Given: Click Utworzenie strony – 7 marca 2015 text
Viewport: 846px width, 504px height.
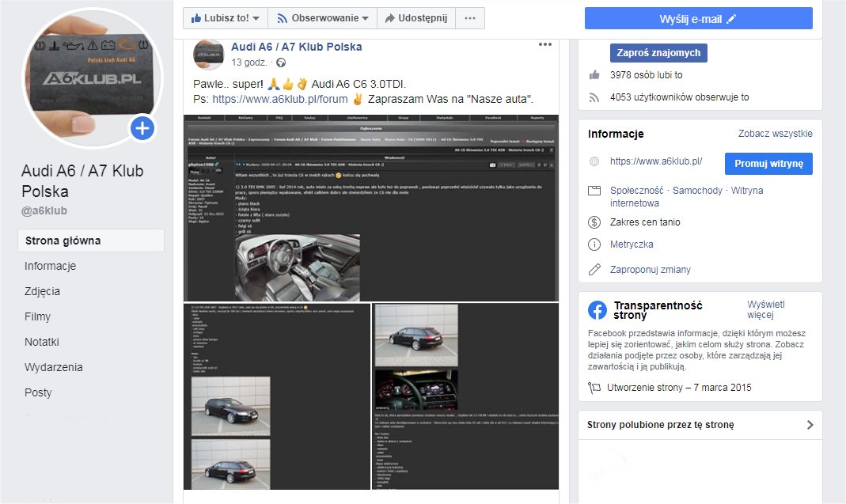Looking at the screenshot, I should [679, 388].
